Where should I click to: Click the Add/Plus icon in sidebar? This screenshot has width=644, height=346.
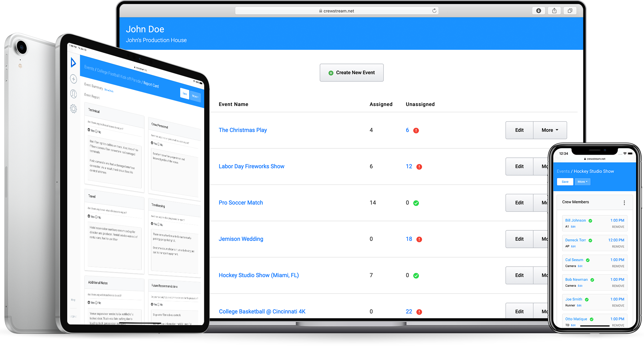74,79
